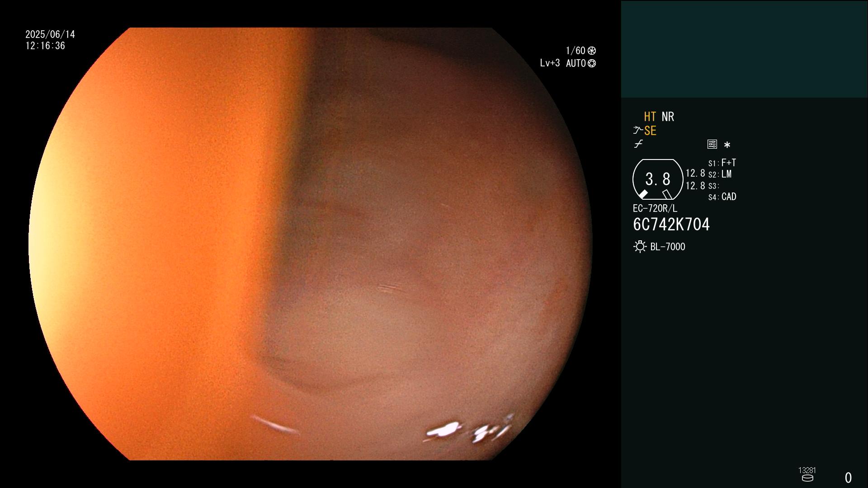
Task: Click the date 2025/06/14
Action: pyautogui.click(x=50, y=34)
